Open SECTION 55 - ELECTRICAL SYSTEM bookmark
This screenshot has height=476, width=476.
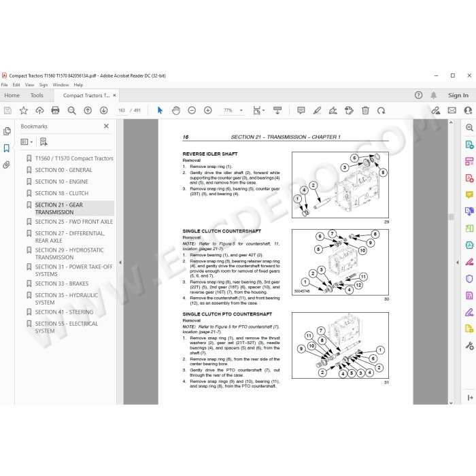tap(67, 327)
